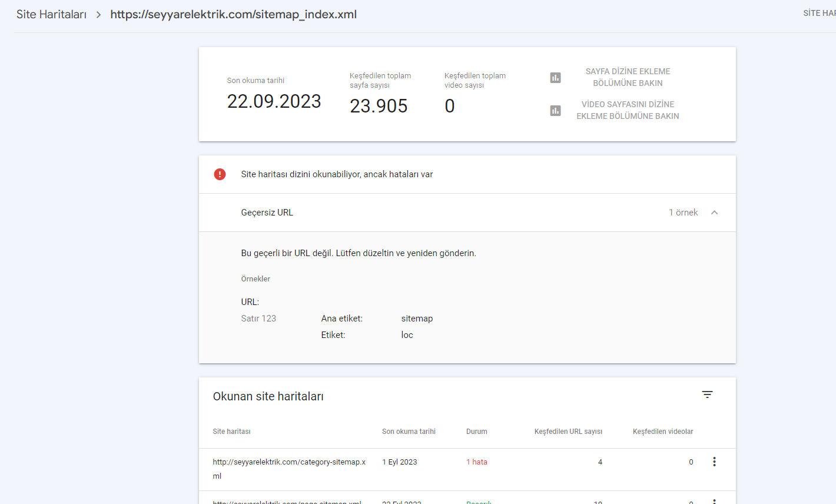The width and height of the screenshot is (836, 504).
Task: Collapse the Geçersiz URL section with chevron
Action: tap(714, 213)
